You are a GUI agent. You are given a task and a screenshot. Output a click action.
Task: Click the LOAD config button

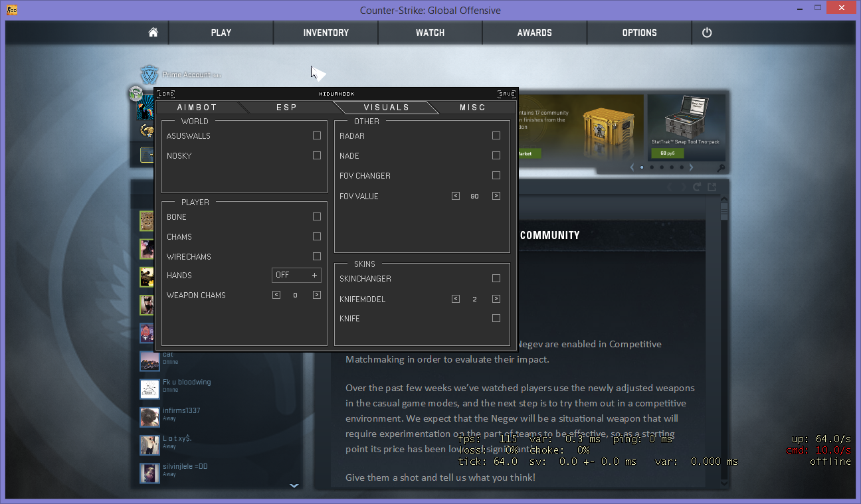pos(166,94)
